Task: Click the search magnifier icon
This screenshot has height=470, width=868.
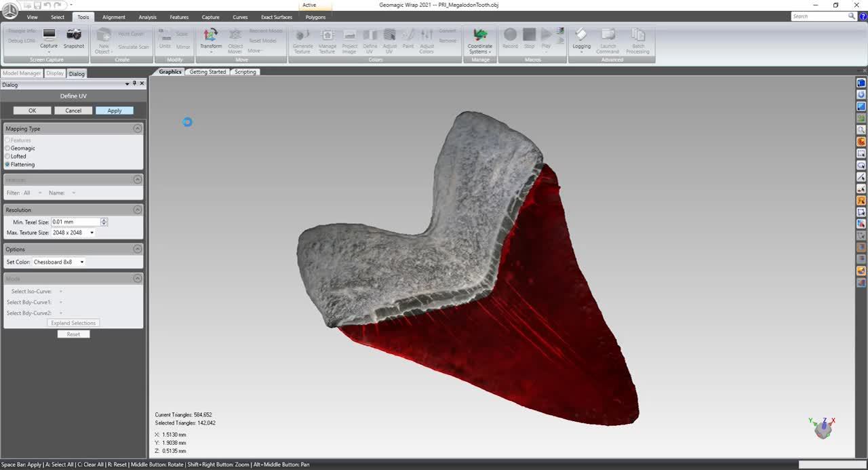Action: (852, 16)
